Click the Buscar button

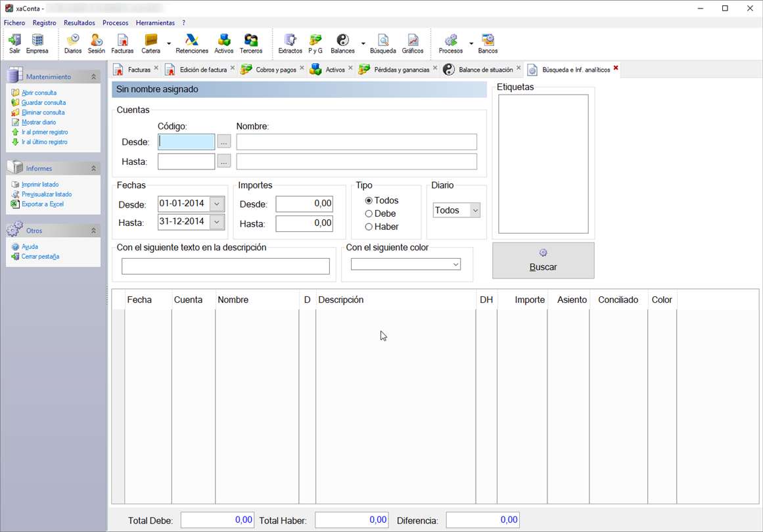543,261
